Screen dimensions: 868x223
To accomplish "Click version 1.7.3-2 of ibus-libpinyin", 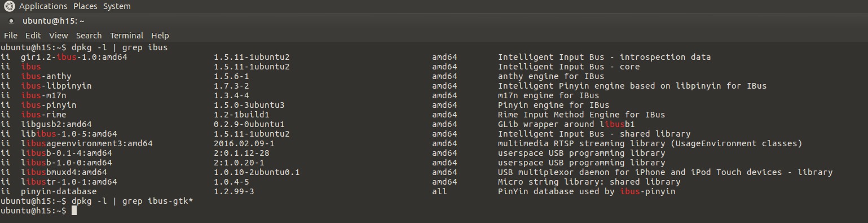I will click(x=232, y=86).
